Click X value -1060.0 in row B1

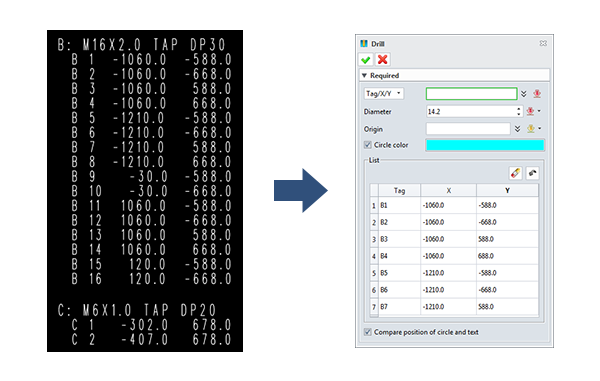point(448,205)
